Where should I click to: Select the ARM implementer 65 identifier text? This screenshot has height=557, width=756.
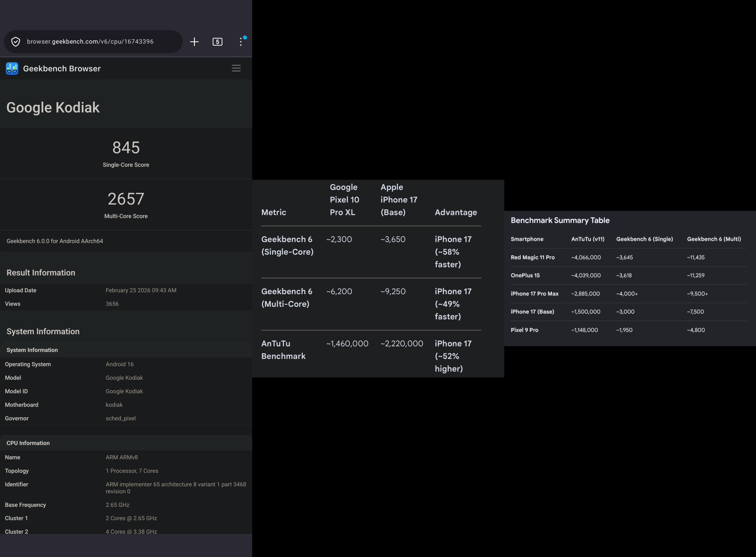pos(176,488)
